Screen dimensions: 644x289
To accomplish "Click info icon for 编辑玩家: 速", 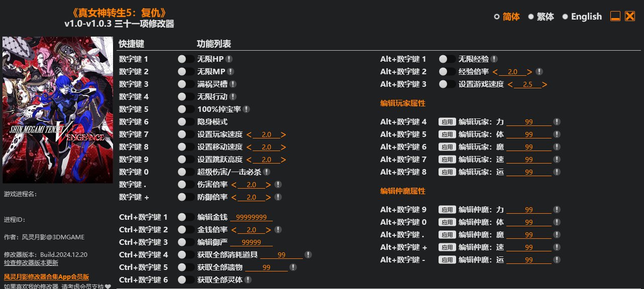I will pos(557,160).
